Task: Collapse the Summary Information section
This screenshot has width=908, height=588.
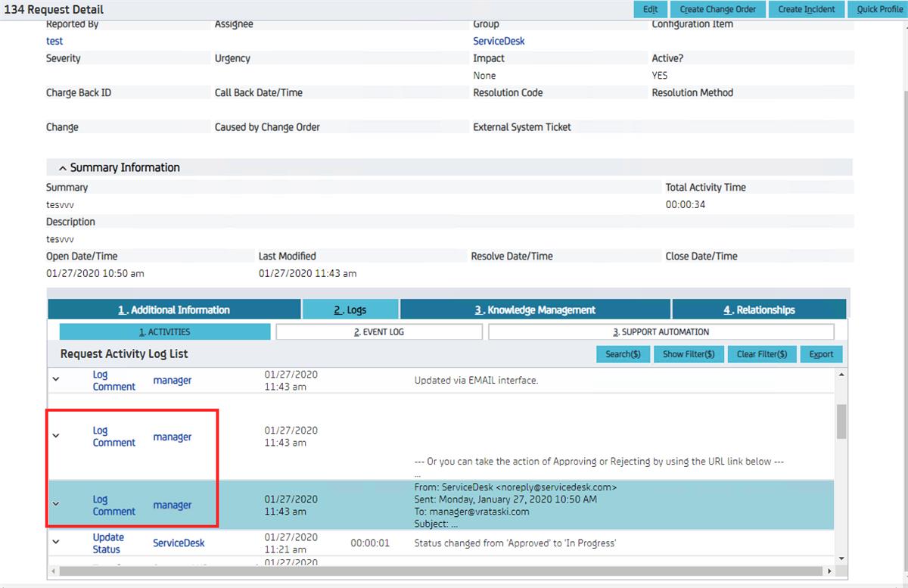Action: [62, 167]
